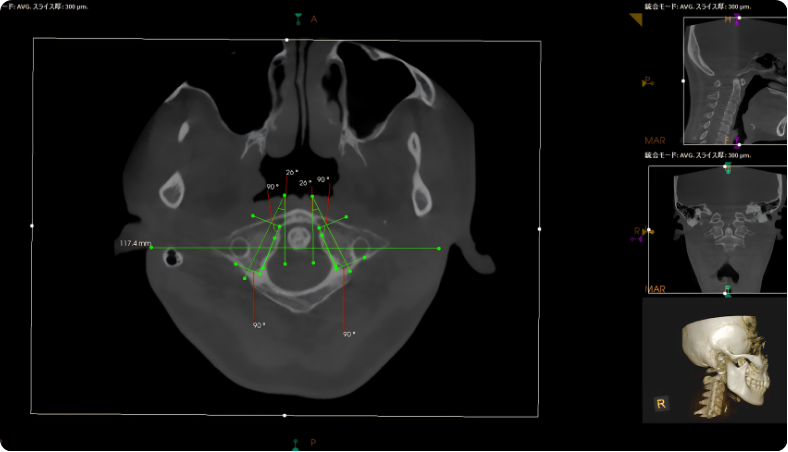Image resolution: width=788 pixels, height=452 pixels.
Task: Click the purple handle at the H marker
Action: coord(737,20)
